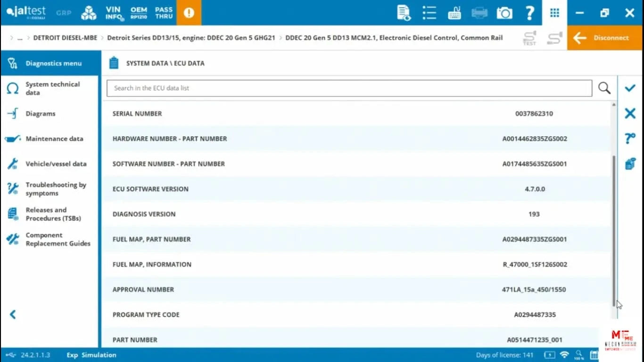Expand the breadcrumb ellipsis
This screenshot has width=644, height=362.
tap(20, 38)
